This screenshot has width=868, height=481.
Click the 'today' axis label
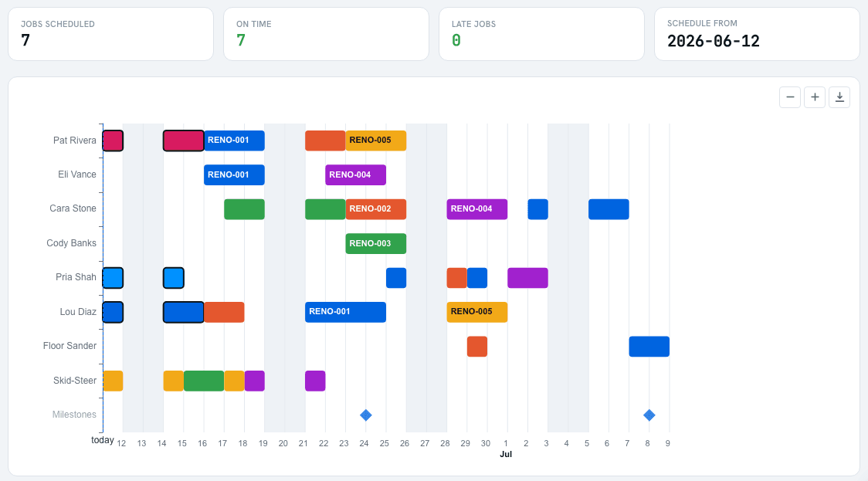tap(103, 440)
